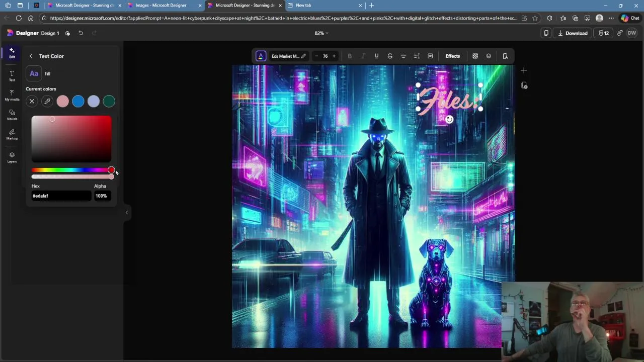Open the Layers sidebar panel
This screenshot has width=644, height=362.
coord(12,157)
